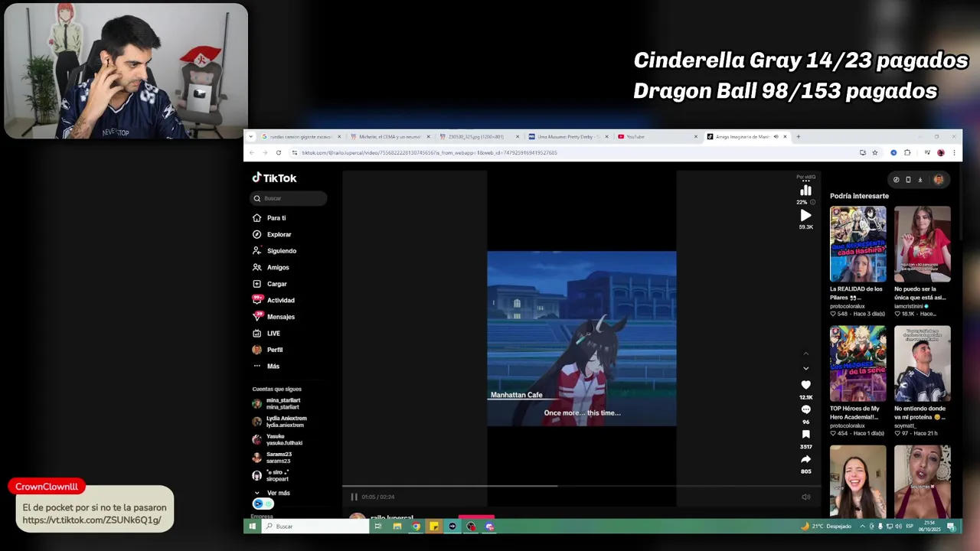Open tab search dropdown at Chrome's left

click(251, 137)
